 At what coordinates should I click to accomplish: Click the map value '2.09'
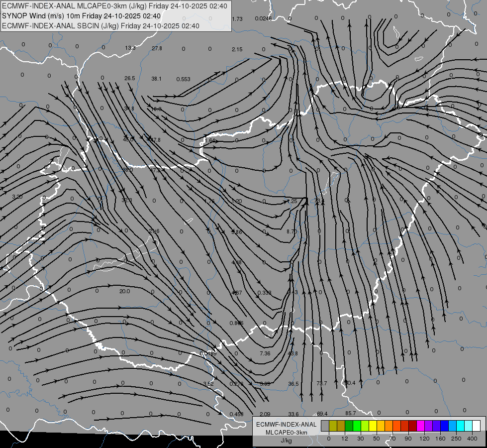[x=265, y=414]
